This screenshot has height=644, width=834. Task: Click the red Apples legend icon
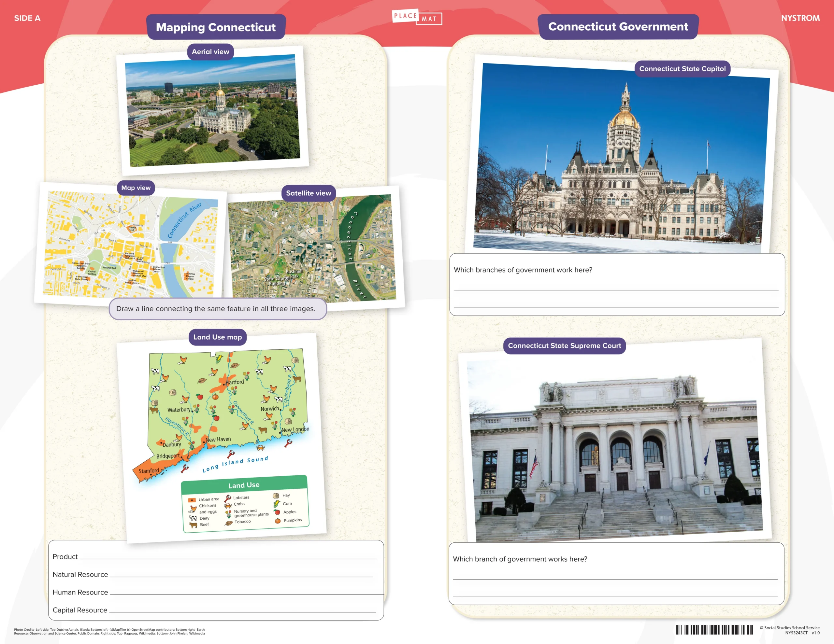(277, 512)
